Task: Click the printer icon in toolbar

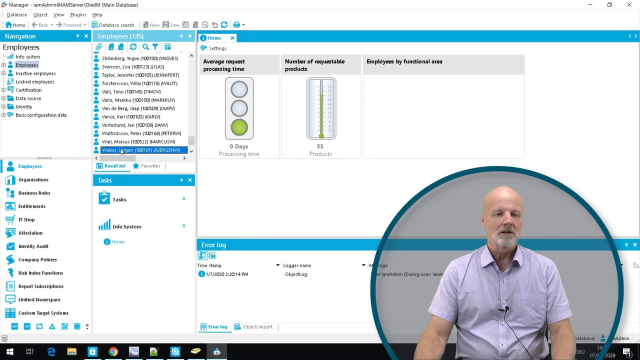Action: pyautogui.click(x=236, y=25)
